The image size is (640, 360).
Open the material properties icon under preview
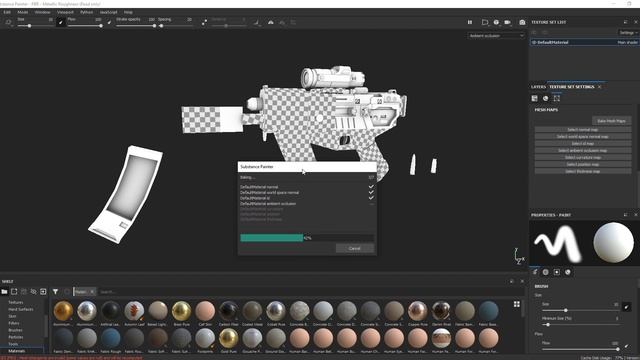pyautogui.click(x=568, y=272)
